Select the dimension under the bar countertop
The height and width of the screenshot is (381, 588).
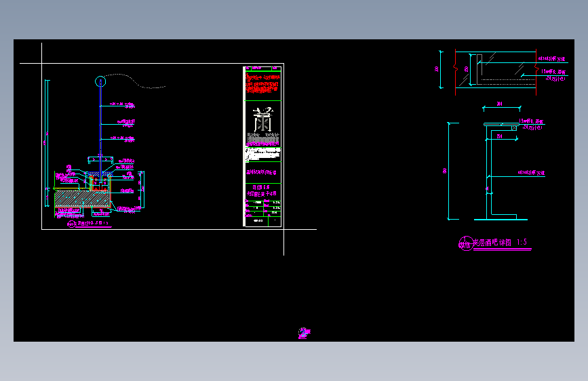pyautogui.click(x=502, y=138)
